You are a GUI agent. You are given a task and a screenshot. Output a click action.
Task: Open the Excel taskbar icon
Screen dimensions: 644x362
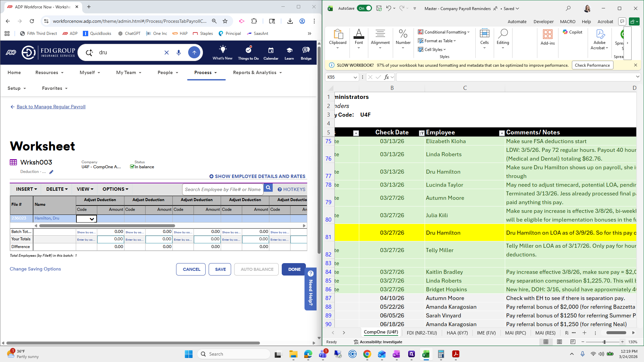pos(426,354)
